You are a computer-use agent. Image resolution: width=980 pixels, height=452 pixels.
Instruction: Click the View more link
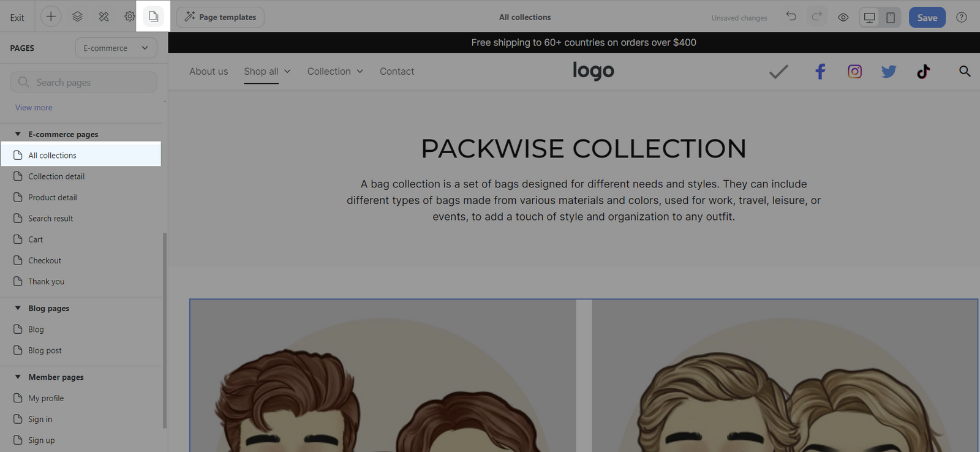coord(34,108)
